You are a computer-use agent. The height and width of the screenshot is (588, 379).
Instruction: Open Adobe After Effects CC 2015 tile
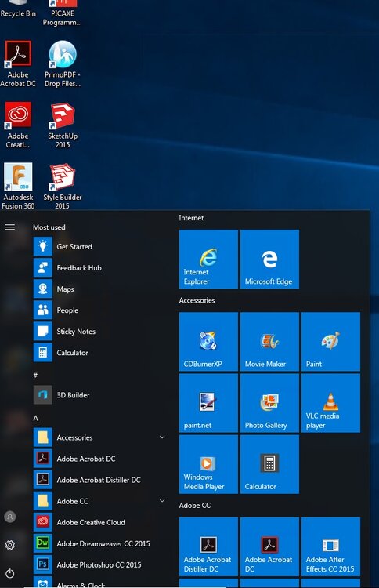(330, 546)
